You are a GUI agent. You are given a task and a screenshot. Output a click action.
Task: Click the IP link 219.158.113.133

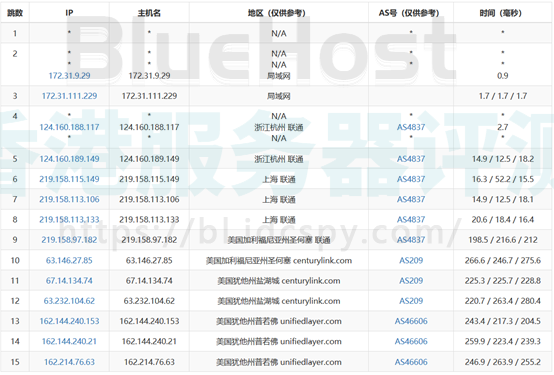pos(69,219)
